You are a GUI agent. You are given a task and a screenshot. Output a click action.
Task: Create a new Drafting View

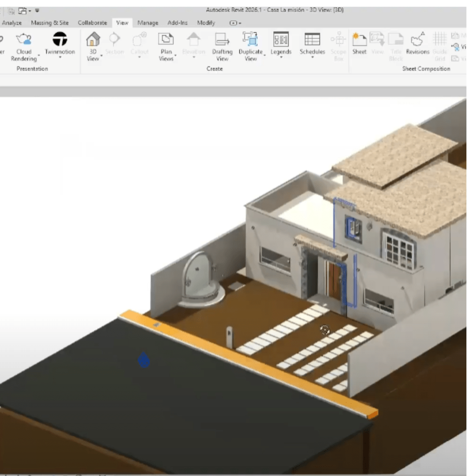pos(222,44)
